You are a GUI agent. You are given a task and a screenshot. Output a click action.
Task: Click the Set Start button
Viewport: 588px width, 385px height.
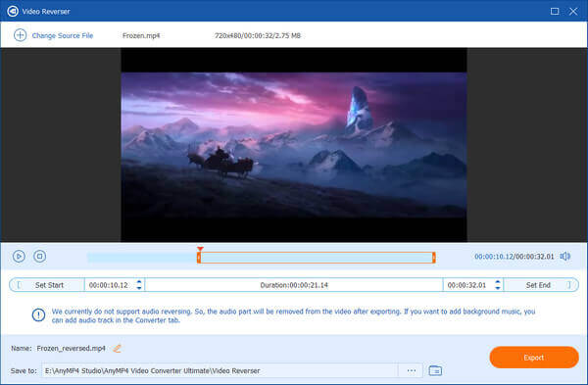47,285
